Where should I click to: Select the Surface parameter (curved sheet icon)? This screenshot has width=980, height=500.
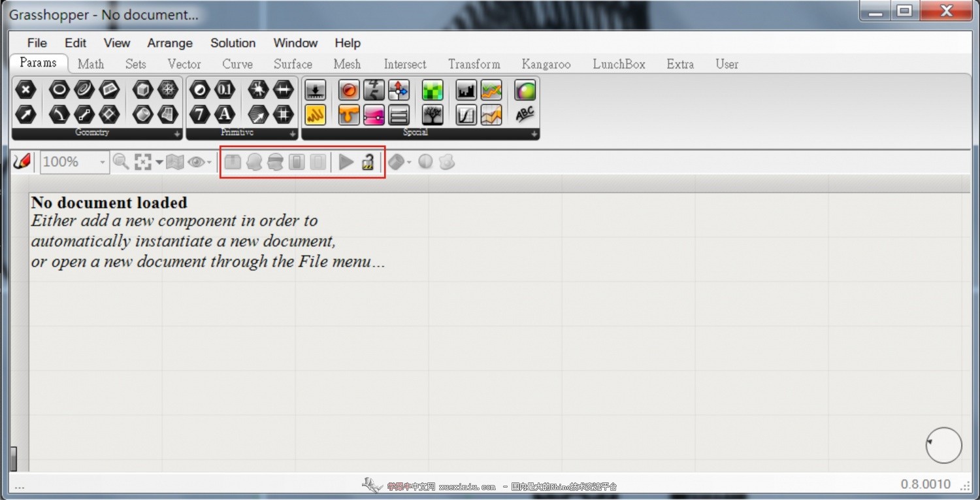(168, 114)
